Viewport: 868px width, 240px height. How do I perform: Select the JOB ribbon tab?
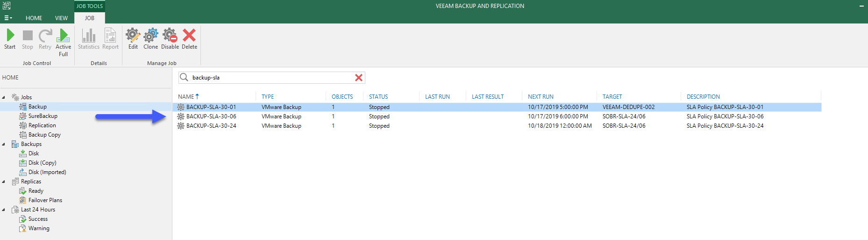[x=90, y=18]
